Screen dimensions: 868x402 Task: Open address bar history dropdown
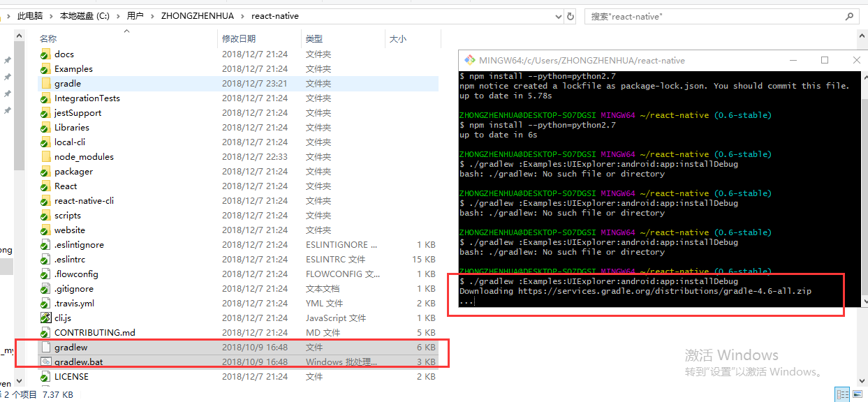558,16
